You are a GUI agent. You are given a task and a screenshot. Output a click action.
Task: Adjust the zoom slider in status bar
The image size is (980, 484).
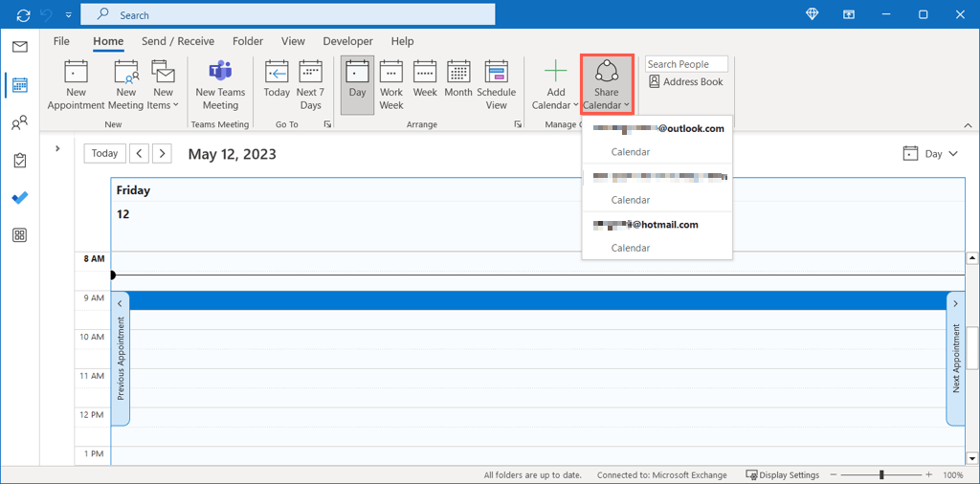881,474
